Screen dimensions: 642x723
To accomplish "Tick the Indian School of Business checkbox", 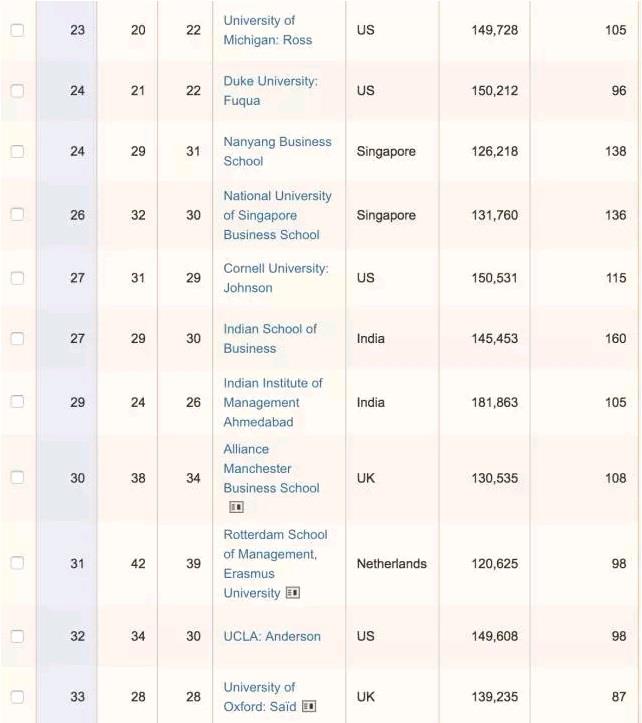I will [17, 338].
